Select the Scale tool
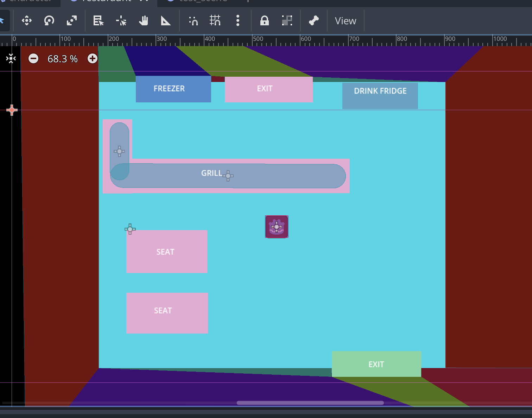The height and width of the screenshot is (418, 532). pos(72,21)
